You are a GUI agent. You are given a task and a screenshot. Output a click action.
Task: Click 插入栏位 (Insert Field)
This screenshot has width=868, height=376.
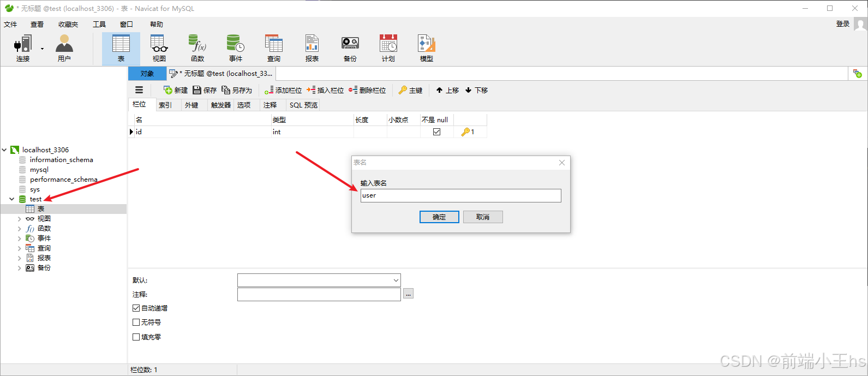(325, 90)
